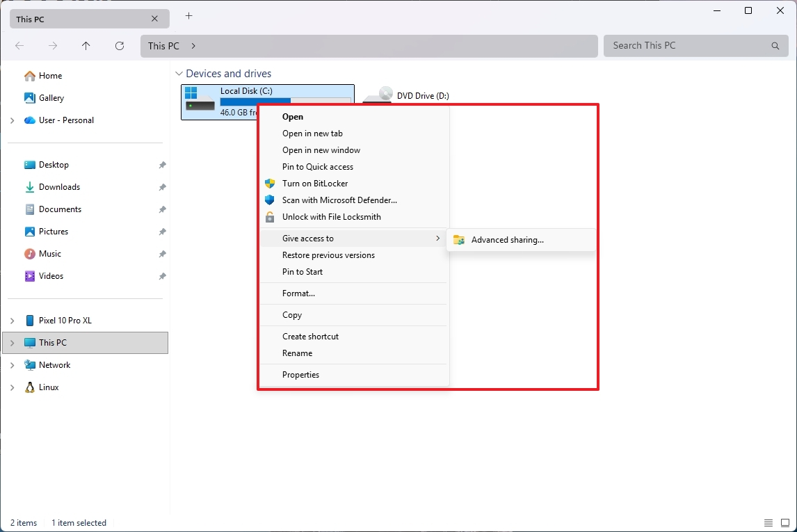Screen dimensions: 797x532
Task: Open Restore previous versions
Action: [x=328, y=255]
